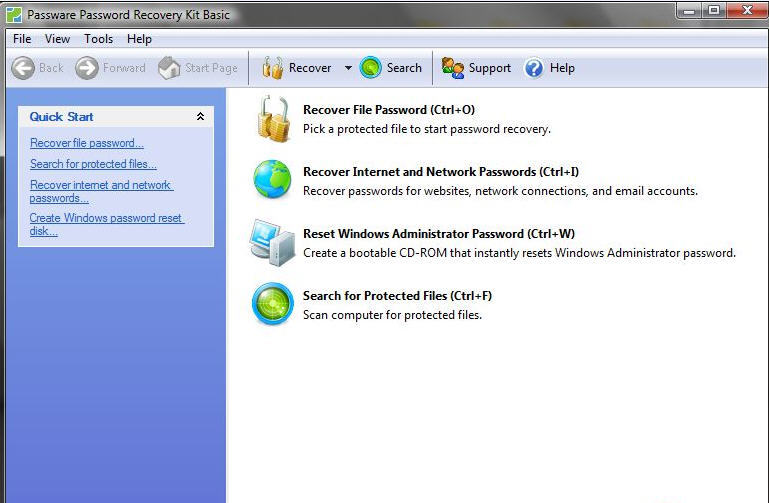This screenshot has height=503, width=769.
Task: Click the radar Search for Protected Files icon
Action: tap(273, 304)
